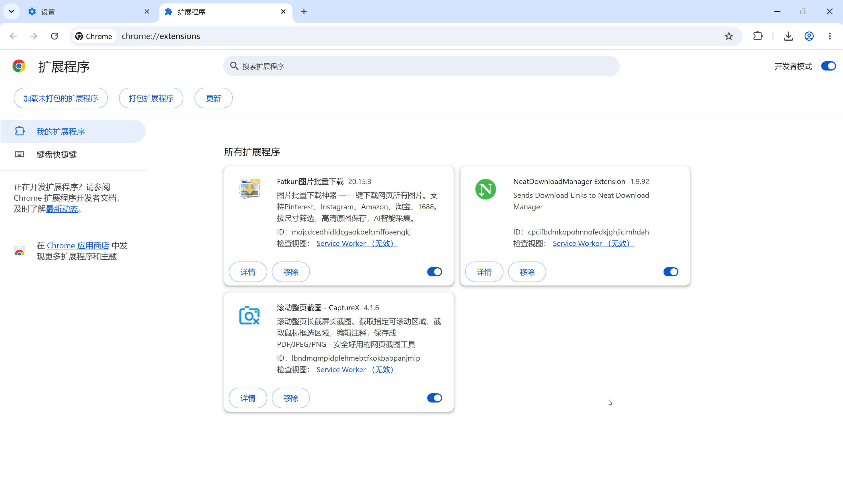Image resolution: width=843 pixels, height=504 pixels.
Task: Click version number 1.9.92
Action: 639,181
